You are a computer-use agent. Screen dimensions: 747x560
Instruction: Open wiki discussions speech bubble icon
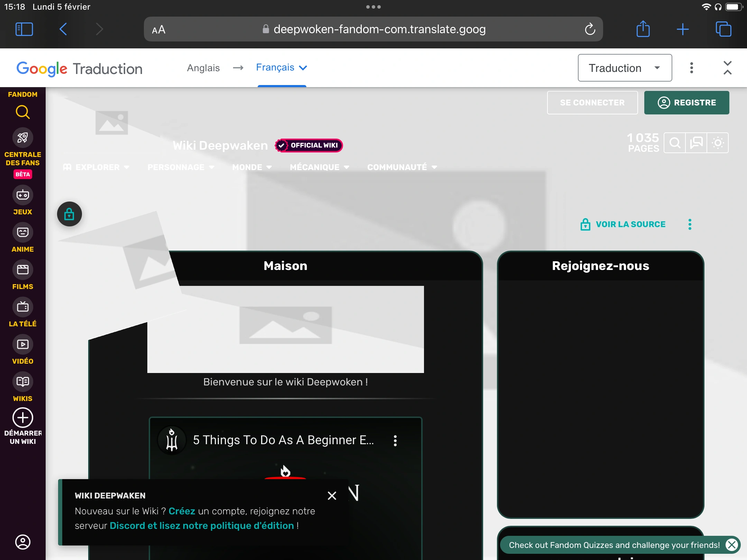tap(696, 142)
